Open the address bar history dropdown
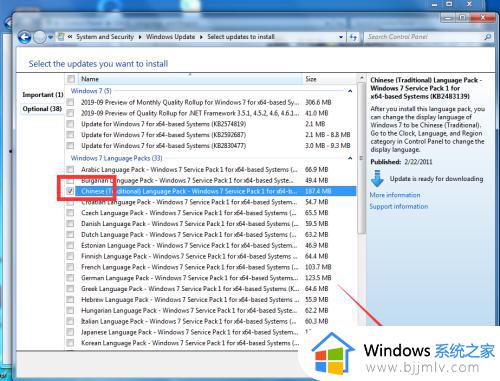 [x=341, y=37]
